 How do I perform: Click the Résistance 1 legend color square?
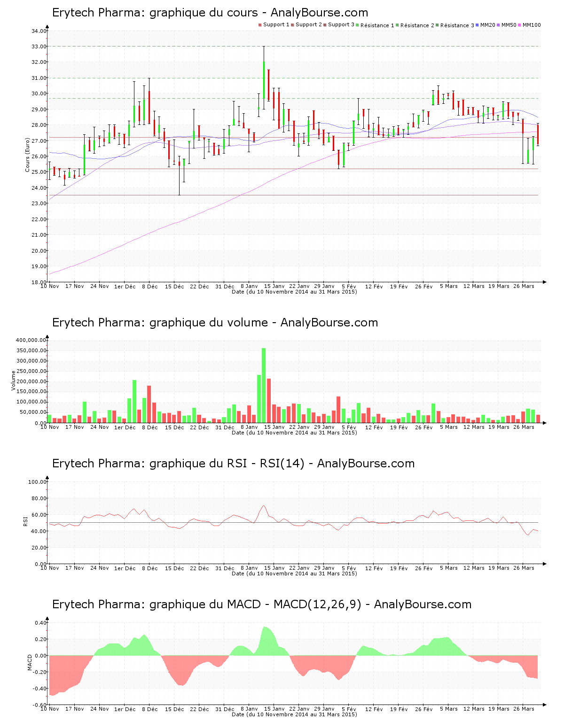pos(358,25)
